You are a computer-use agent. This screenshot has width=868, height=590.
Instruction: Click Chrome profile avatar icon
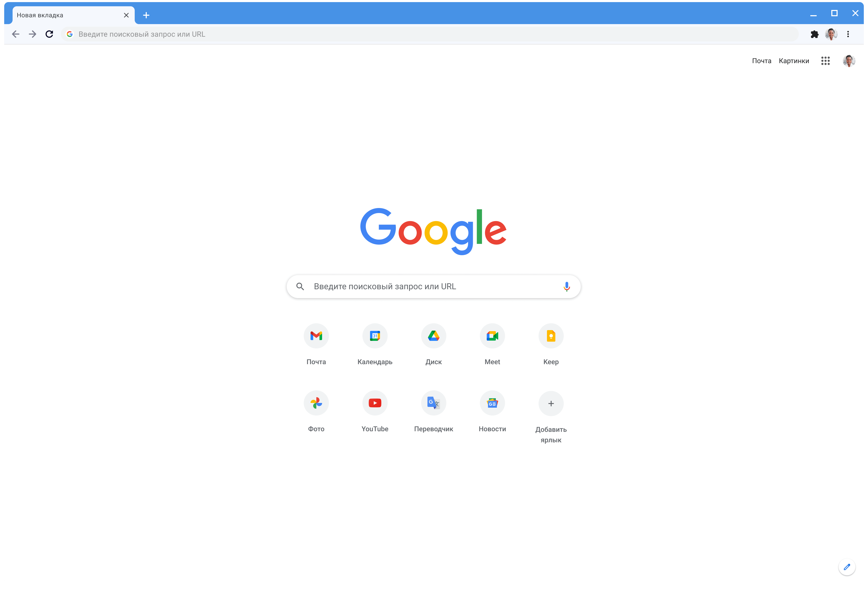(x=831, y=34)
